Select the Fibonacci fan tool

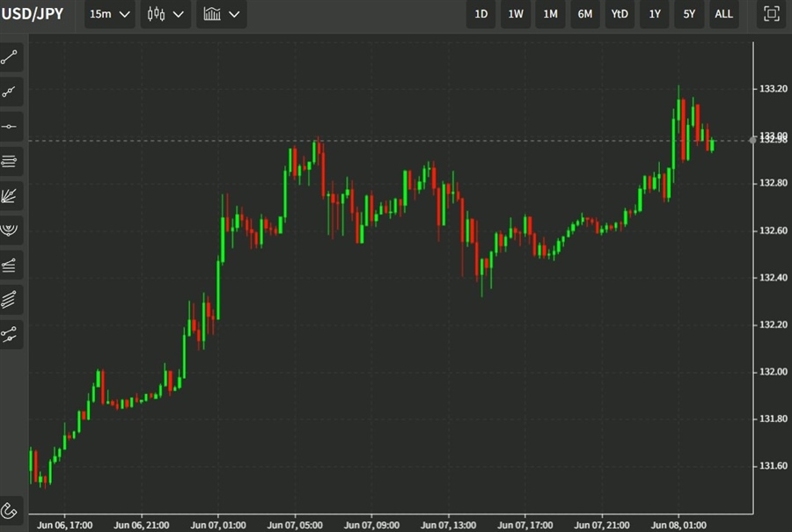(11, 195)
